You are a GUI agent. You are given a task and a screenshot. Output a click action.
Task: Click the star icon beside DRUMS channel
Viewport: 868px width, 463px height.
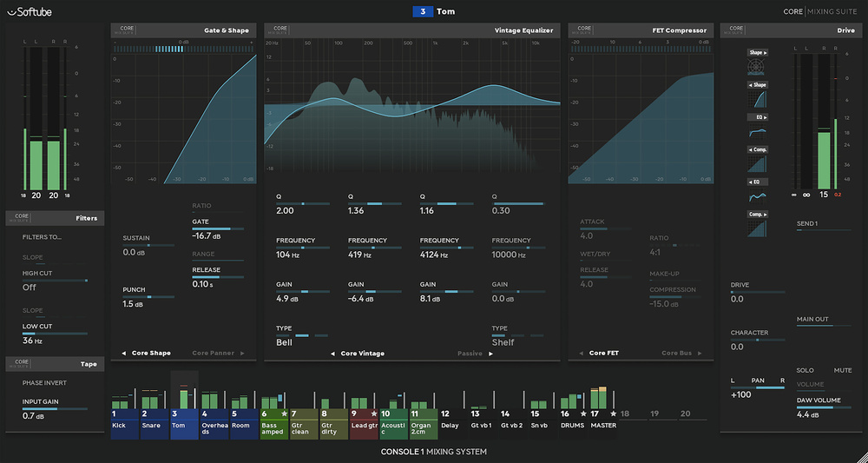[583, 414]
